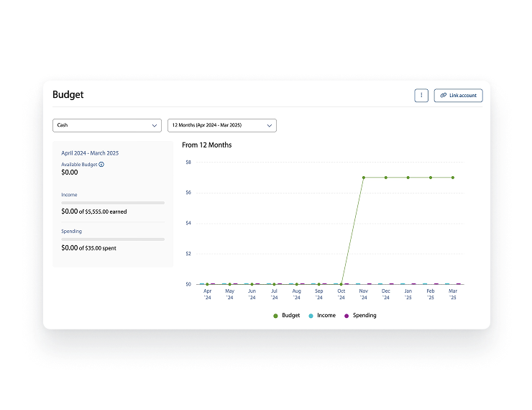The height and width of the screenshot is (410, 532).
Task: Click the purple Spending legend dot
Action: (x=347, y=316)
